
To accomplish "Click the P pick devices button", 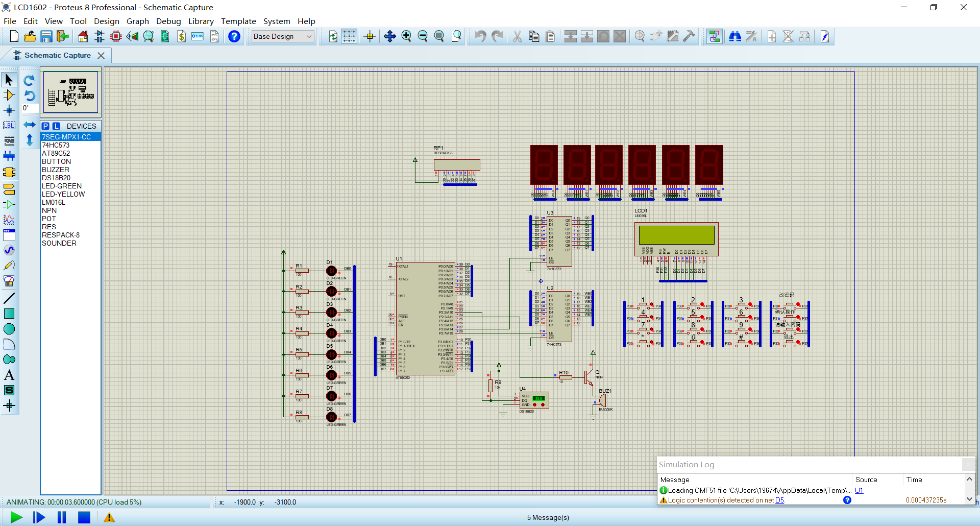I will tap(46, 126).
